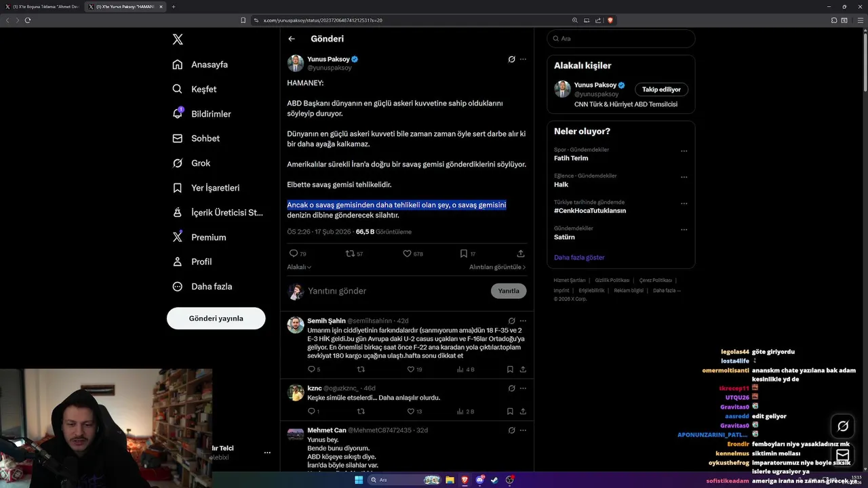Open Keşfet explore page
868x488 pixels.
click(195, 89)
